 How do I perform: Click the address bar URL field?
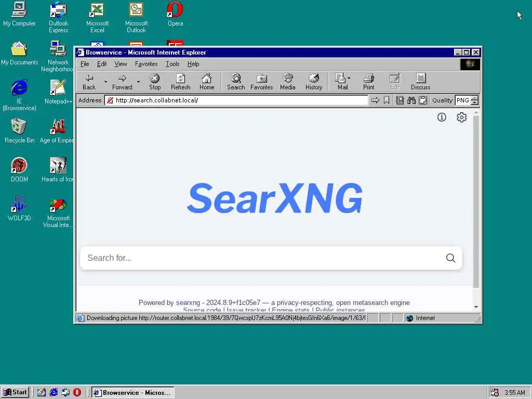coord(237,100)
